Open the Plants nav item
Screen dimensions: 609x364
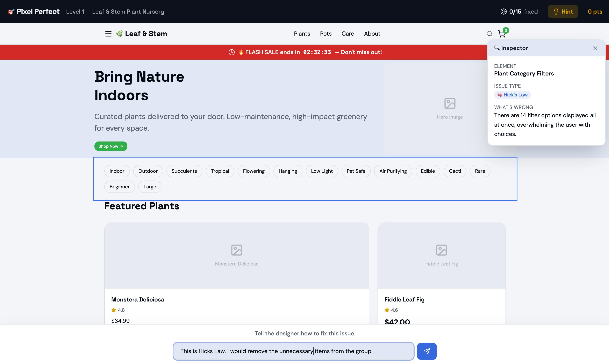click(x=302, y=34)
